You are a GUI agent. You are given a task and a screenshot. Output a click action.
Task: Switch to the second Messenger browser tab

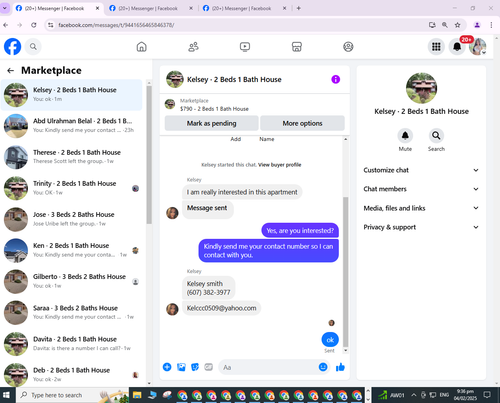point(152,8)
